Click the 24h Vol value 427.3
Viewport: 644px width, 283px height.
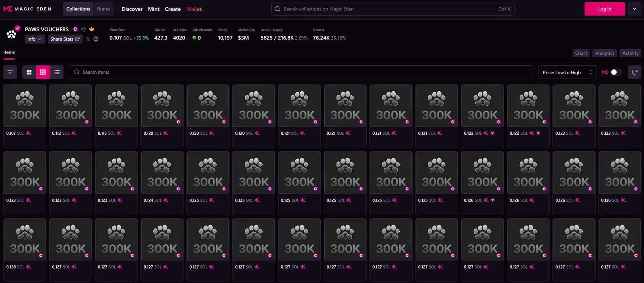[161, 38]
